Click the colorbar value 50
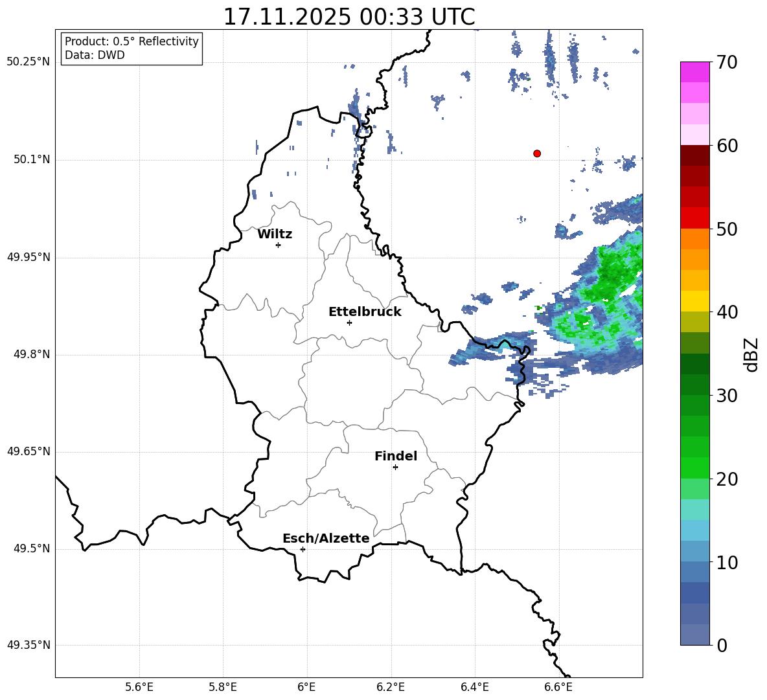The image size is (767, 700). [727, 229]
